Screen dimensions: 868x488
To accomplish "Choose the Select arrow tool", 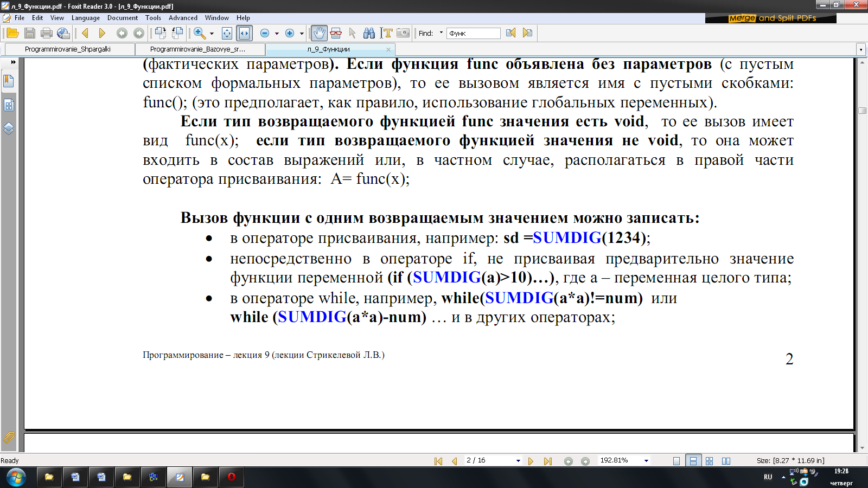I will 353,33.
